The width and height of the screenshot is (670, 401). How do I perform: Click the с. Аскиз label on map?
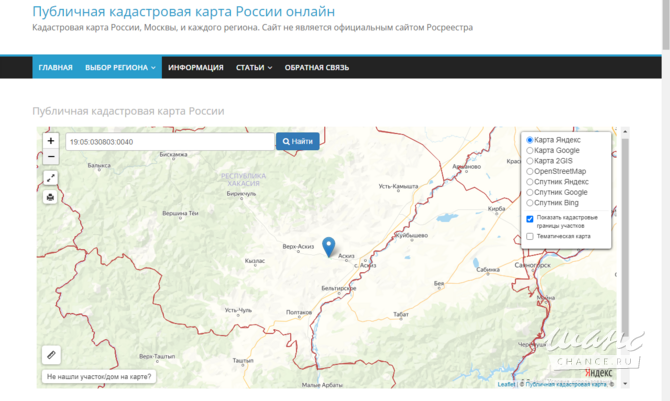365,265
